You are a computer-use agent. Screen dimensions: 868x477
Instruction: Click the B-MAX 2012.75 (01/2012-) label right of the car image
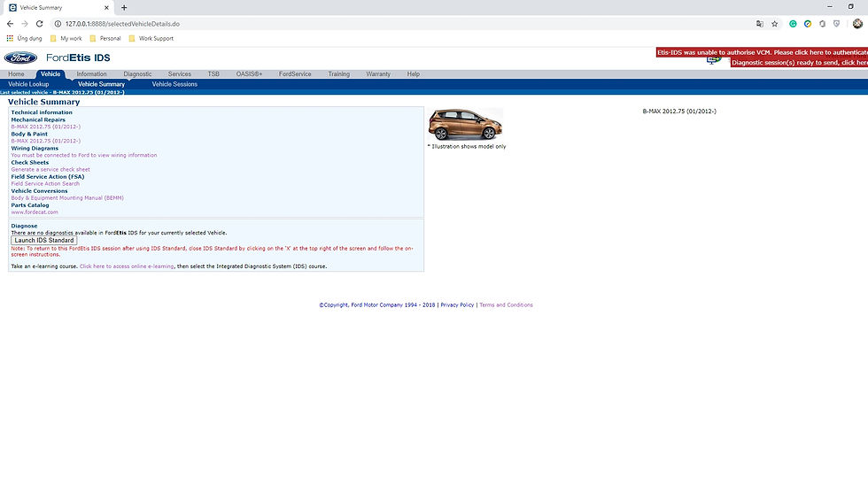679,112
